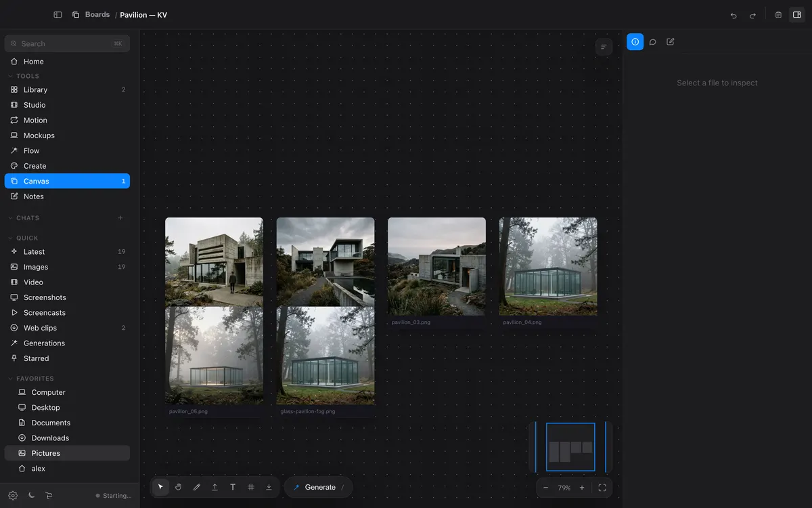Open Screenshots quick filter

pos(67,297)
